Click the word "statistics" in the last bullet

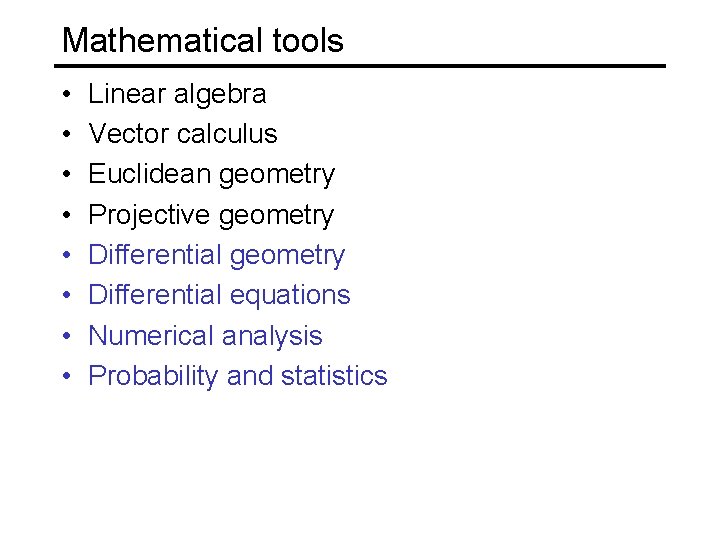click(x=334, y=376)
